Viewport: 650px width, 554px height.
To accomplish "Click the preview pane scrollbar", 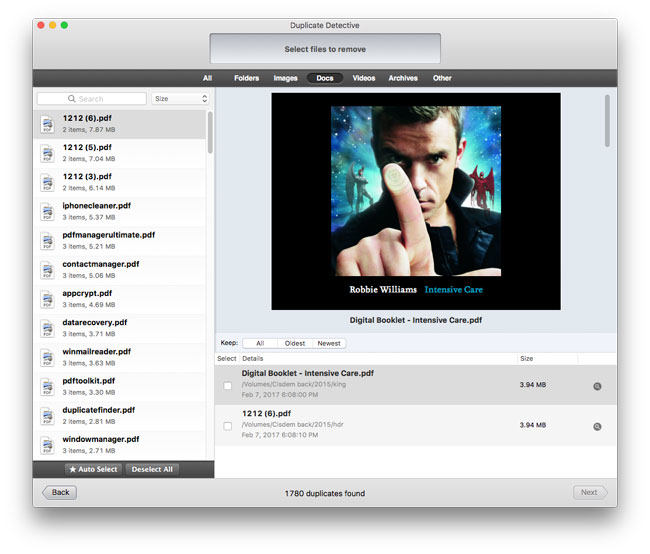I will click(x=607, y=120).
